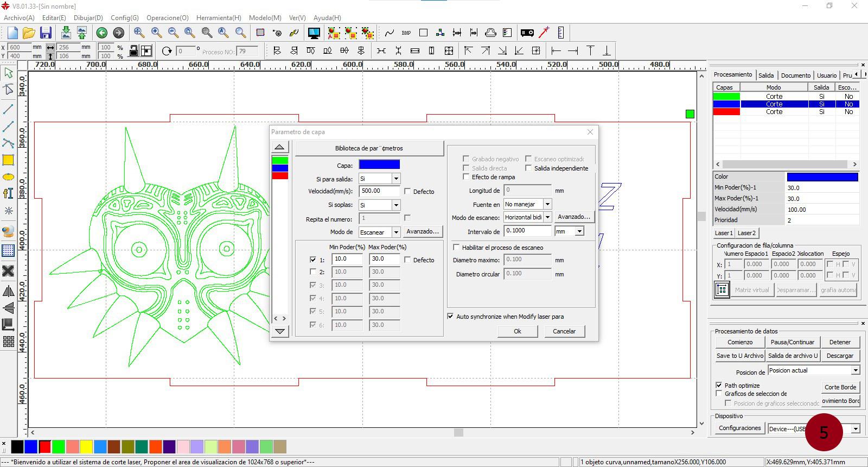Click the virtual array matrix icon
Image resolution: width=868 pixels, height=467 pixels.
point(722,290)
